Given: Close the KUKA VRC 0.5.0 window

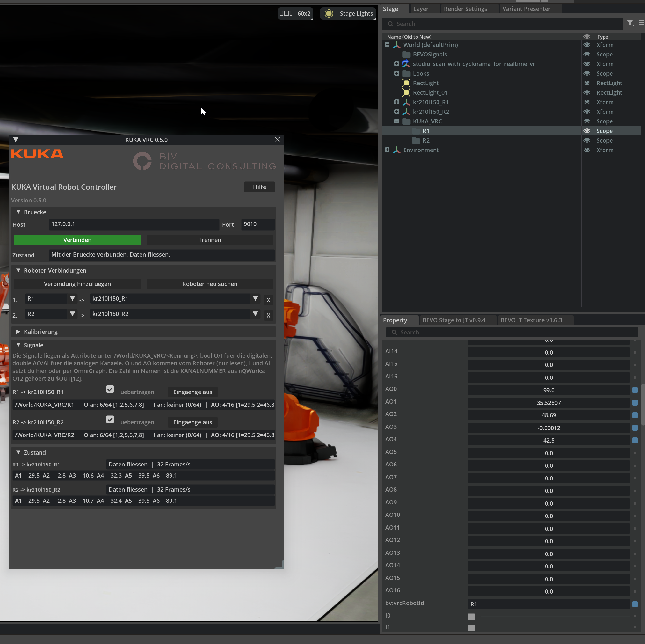Looking at the screenshot, I should [278, 140].
